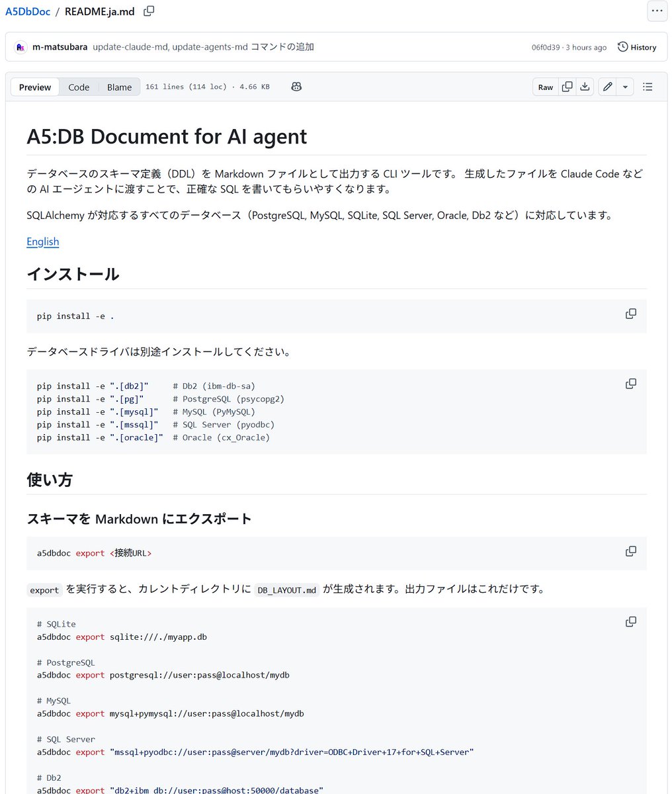The width and height of the screenshot is (672, 794).
Task: Click the '3 hours ago' timestamp
Action: coord(586,48)
